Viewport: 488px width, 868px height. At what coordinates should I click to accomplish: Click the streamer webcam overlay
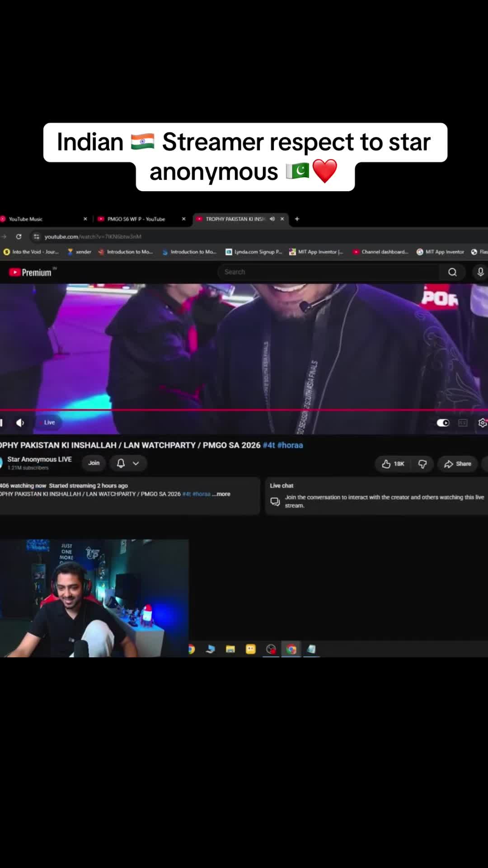(94, 598)
